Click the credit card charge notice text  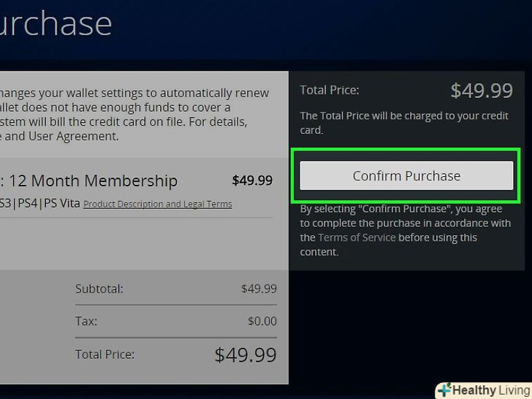(x=403, y=123)
